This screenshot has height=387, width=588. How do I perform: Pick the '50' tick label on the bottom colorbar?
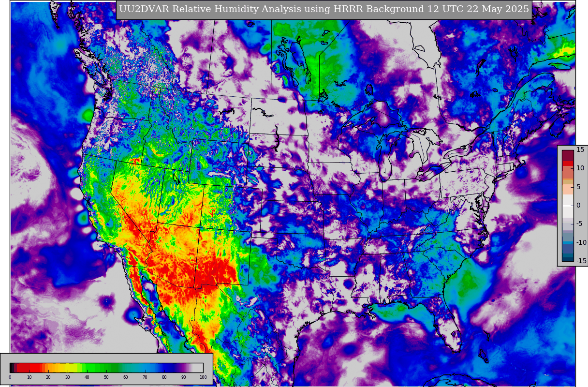click(x=106, y=377)
